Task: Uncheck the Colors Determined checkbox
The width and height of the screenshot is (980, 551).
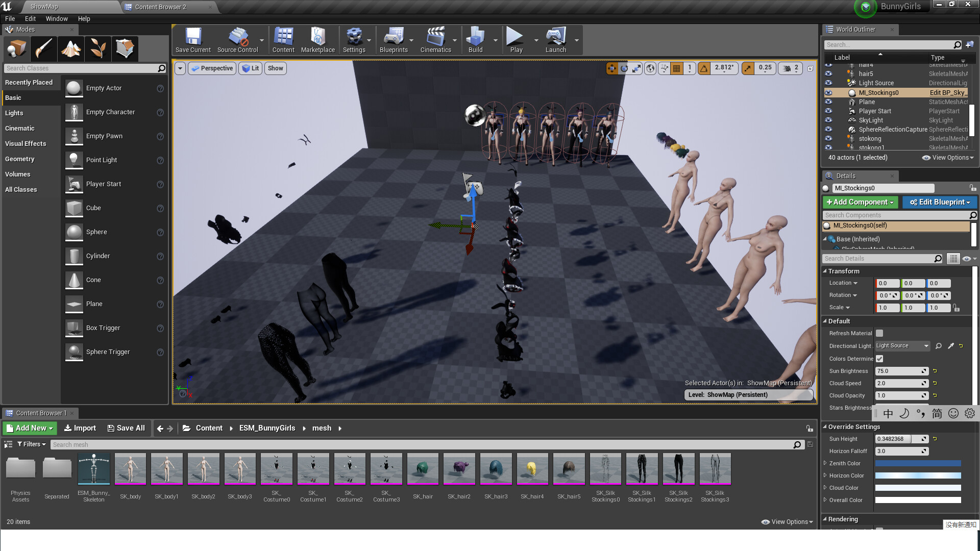Action: point(879,359)
